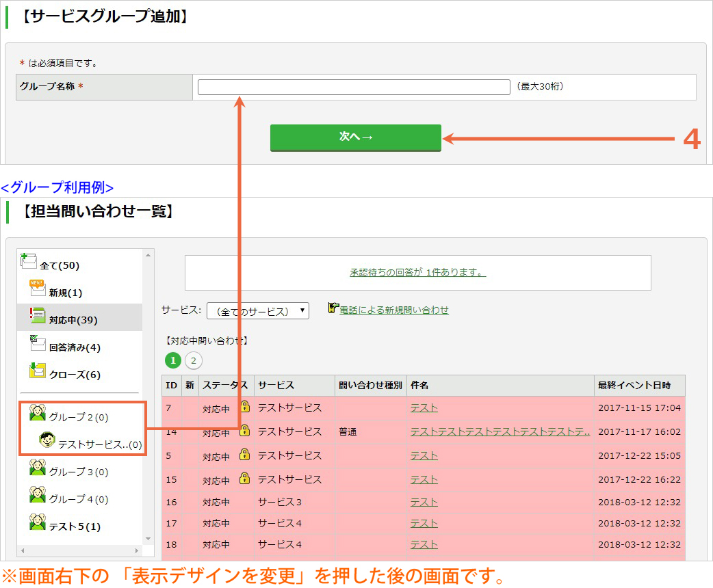Open the long テストテスト subject link in row 14
Screen dimensions: 713x588
click(x=500, y=431)
